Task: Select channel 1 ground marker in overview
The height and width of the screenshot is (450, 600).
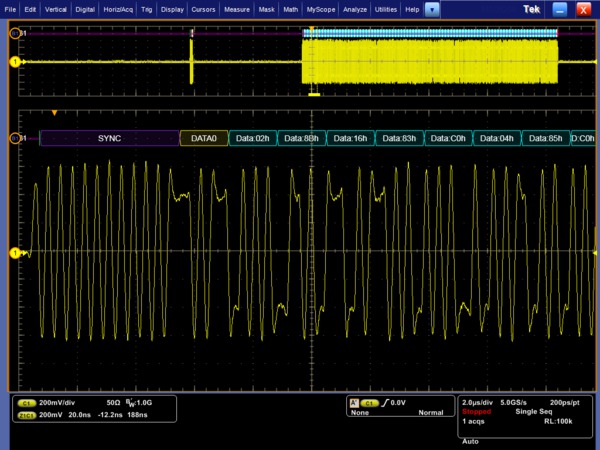Action: (14, 62)
